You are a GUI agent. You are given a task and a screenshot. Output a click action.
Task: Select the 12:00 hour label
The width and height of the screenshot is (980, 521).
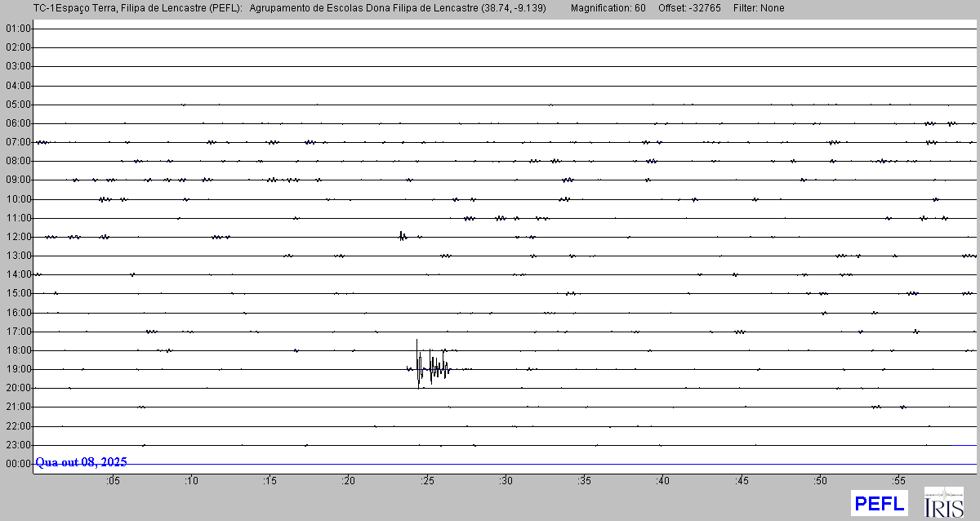17,237
